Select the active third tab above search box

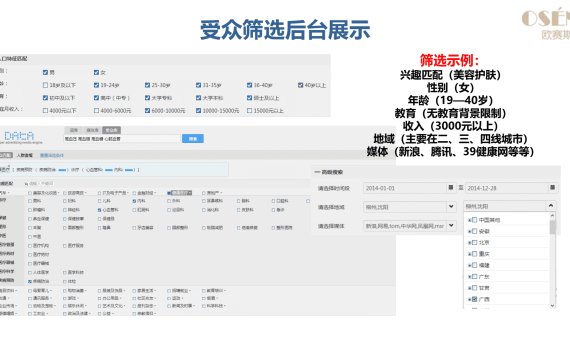[112, 130]
